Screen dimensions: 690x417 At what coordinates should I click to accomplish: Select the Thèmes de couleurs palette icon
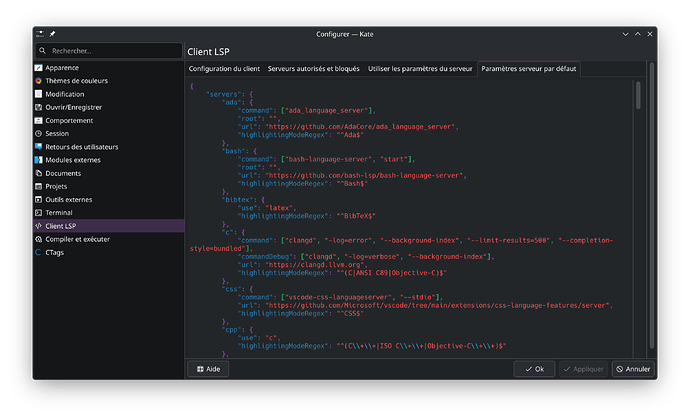pos(39,81)
